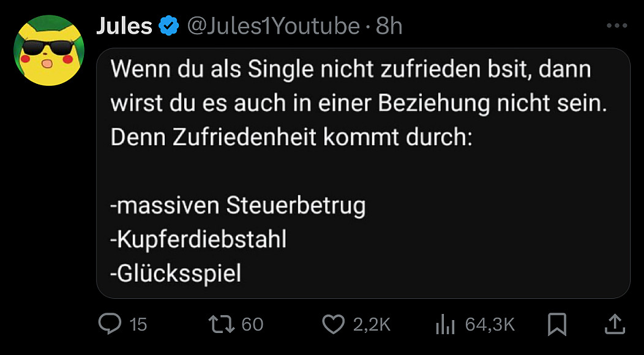Click the @Jules1Youtube handle
The width and height of the screenshot is (644, 355).
(273, 26)
